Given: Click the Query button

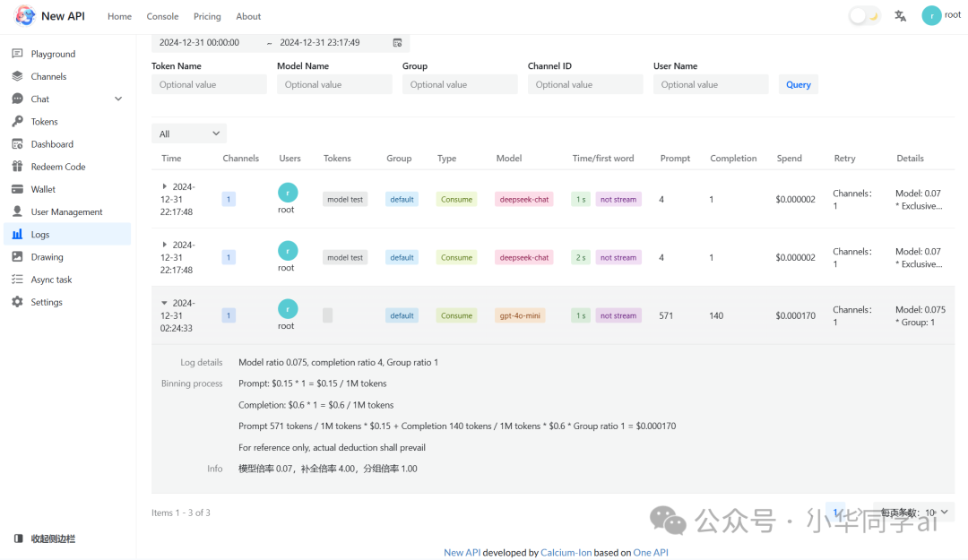Looking at the screenshot, I should 798,85.
